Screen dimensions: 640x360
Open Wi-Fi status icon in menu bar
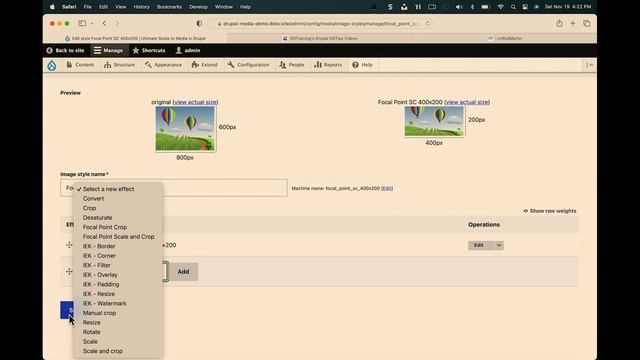[x=500, y=7]
